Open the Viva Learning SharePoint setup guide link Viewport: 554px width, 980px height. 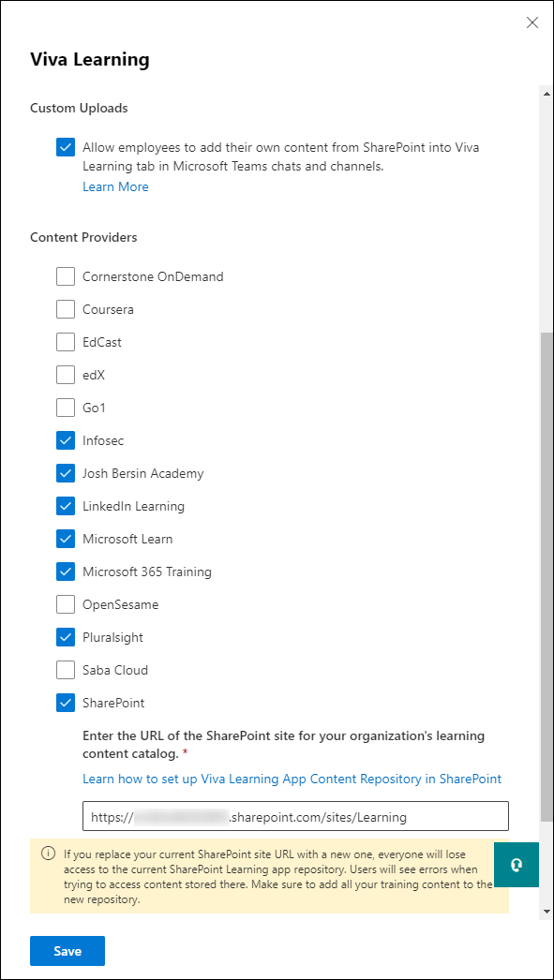(292, 779)
